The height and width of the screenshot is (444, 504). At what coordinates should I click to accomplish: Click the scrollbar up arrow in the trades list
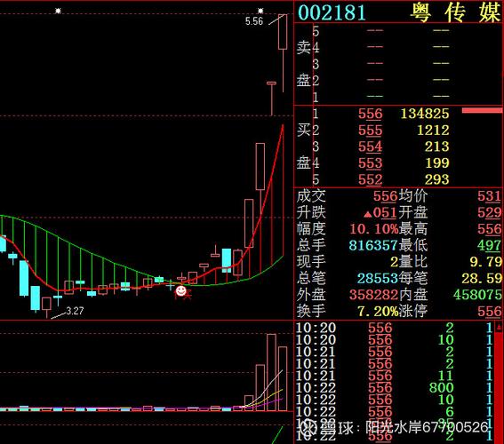coord(499,327)
